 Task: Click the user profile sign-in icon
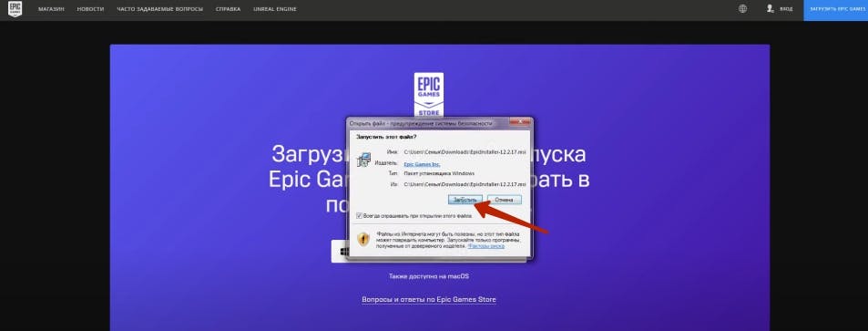[770, 9]
